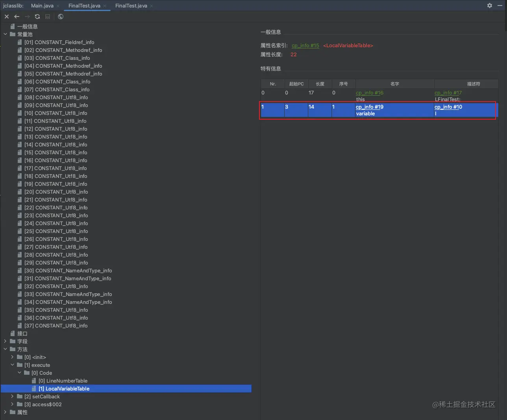The image size is (507, 420).
Task: Expand the [3] access$002 method
Action: tap(13, 404)
